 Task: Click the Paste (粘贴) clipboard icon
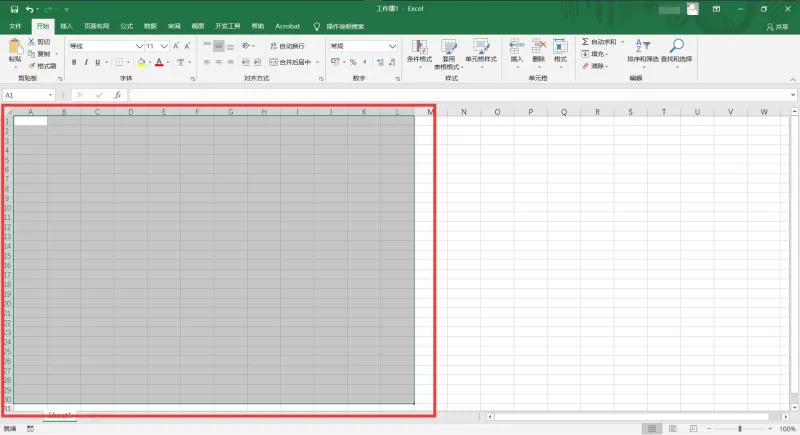pyautogui.click(x=15, y=47)
